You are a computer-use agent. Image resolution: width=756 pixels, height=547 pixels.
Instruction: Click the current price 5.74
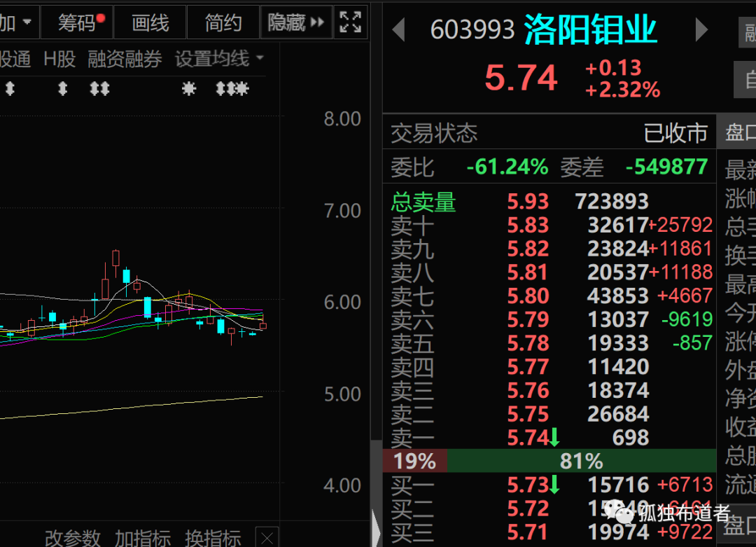click(521, 78)
